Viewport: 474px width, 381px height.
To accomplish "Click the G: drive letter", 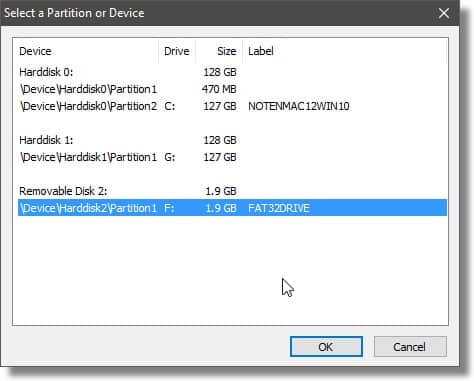I will click(170, 157).
